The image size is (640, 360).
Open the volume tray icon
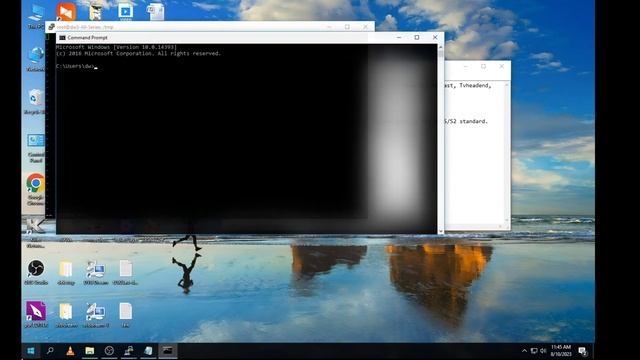pos(543,351)
